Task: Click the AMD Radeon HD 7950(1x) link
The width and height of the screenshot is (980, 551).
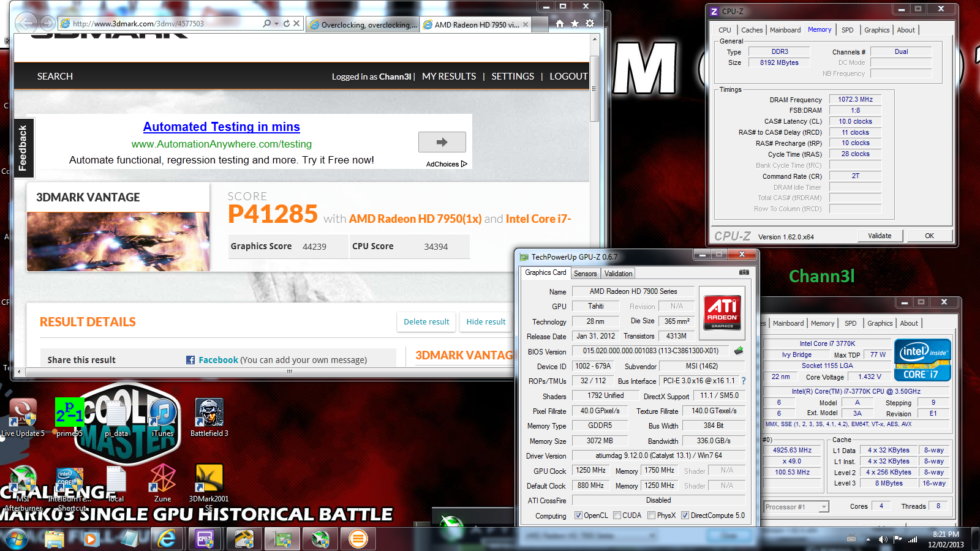Action: point(415,219)
